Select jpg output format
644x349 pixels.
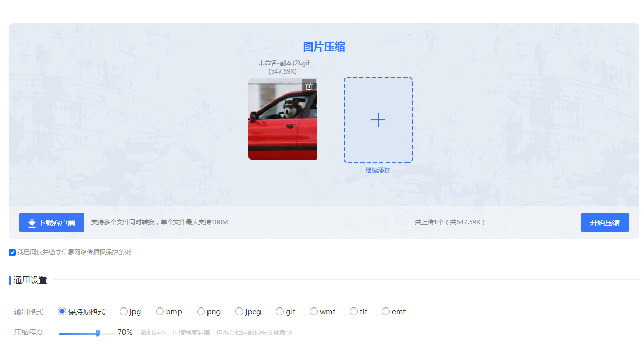click(x=124, y=312)
